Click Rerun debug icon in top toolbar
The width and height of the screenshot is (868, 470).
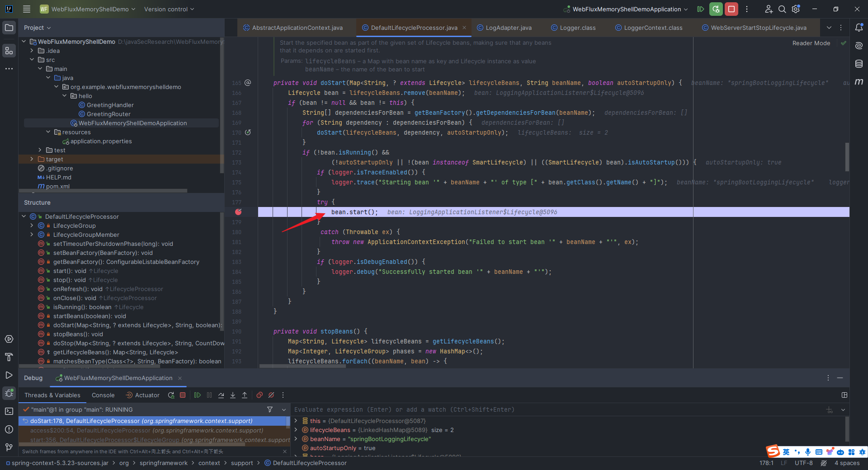716,9
